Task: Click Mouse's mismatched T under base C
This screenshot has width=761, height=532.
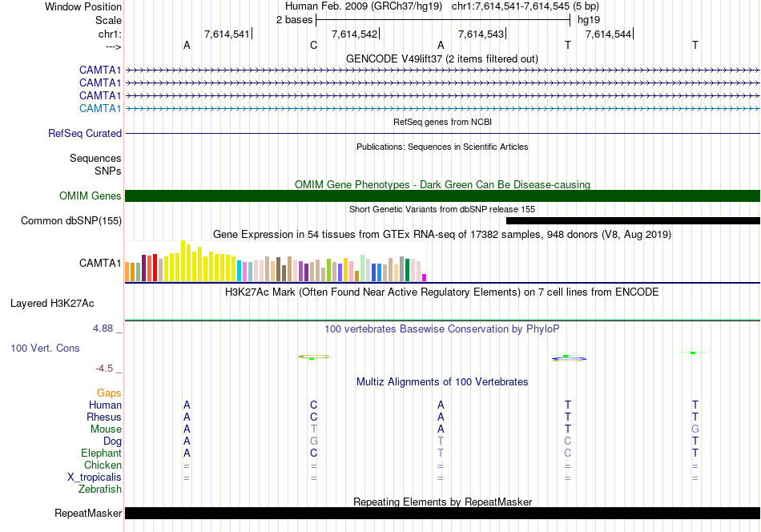Action: coord(313,429)
